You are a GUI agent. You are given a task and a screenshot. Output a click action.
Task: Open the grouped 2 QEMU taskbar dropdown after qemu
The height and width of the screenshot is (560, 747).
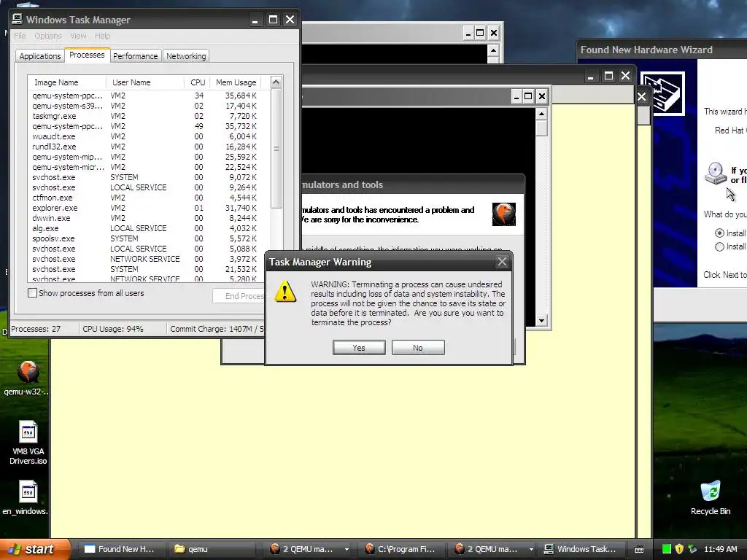tap(347, 549)
